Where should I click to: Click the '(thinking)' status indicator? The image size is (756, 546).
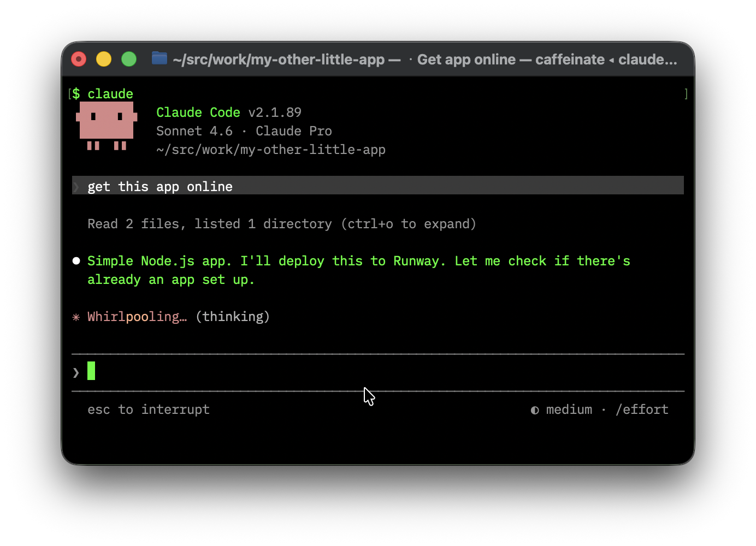233,317
